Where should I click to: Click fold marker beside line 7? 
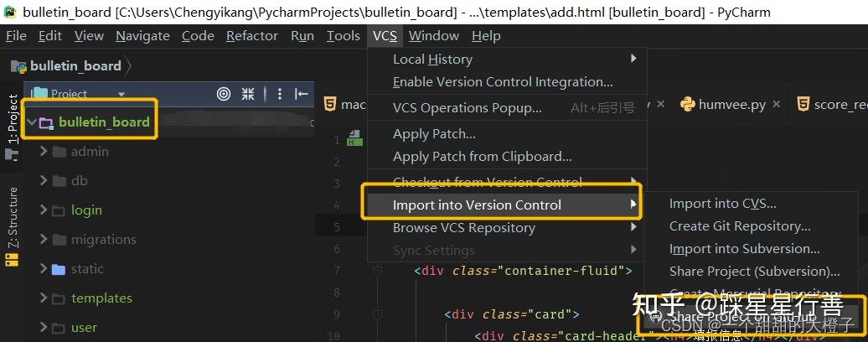(378, 271)
